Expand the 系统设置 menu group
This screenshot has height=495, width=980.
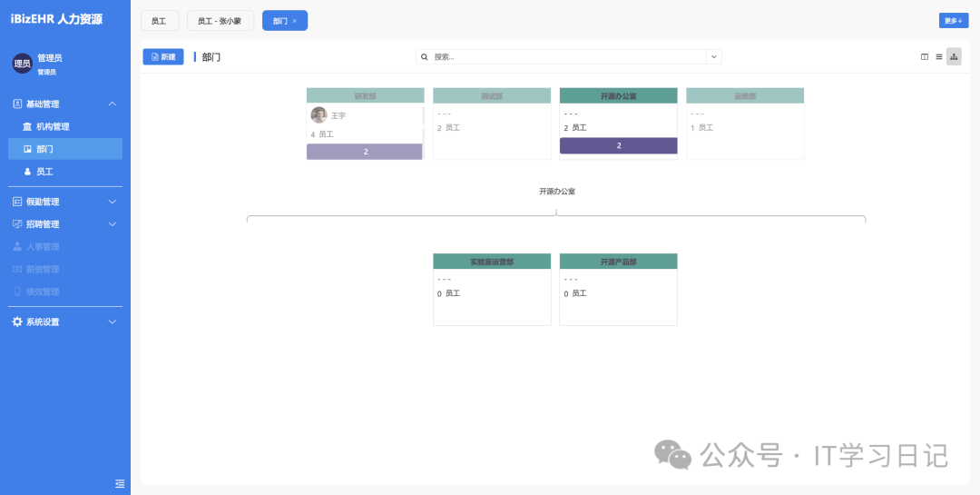[x=113, y=322]
